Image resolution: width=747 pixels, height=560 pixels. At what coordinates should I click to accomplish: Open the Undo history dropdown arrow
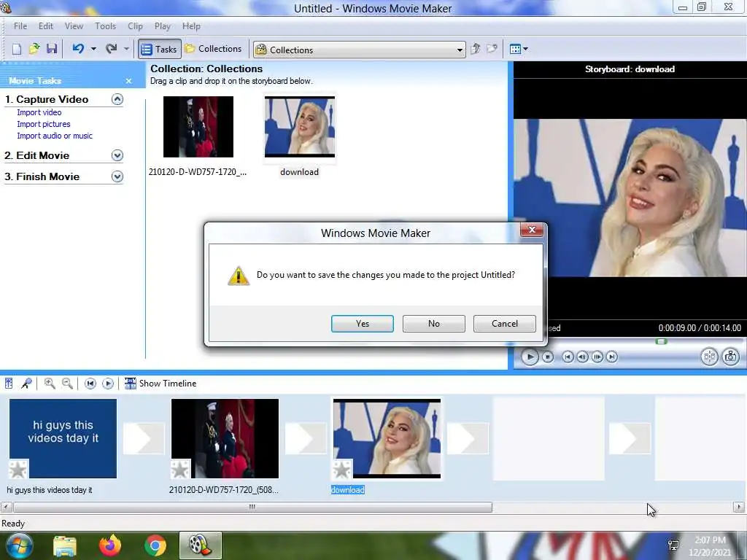[93, 49]
